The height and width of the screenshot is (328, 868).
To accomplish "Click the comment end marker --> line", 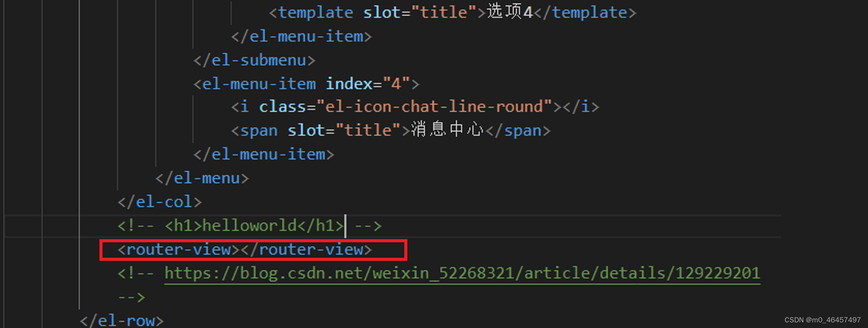I will click(x=132, y=297).
